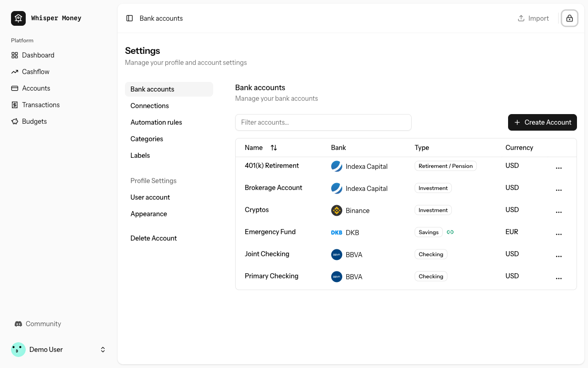Click the Create Account button
This screenshot has height=368, width=588.
(543, 122)
